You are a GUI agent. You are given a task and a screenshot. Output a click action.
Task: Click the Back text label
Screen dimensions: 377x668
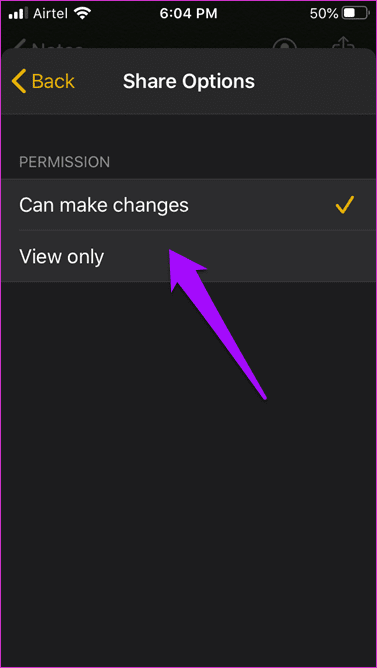(x=53, y=81)
